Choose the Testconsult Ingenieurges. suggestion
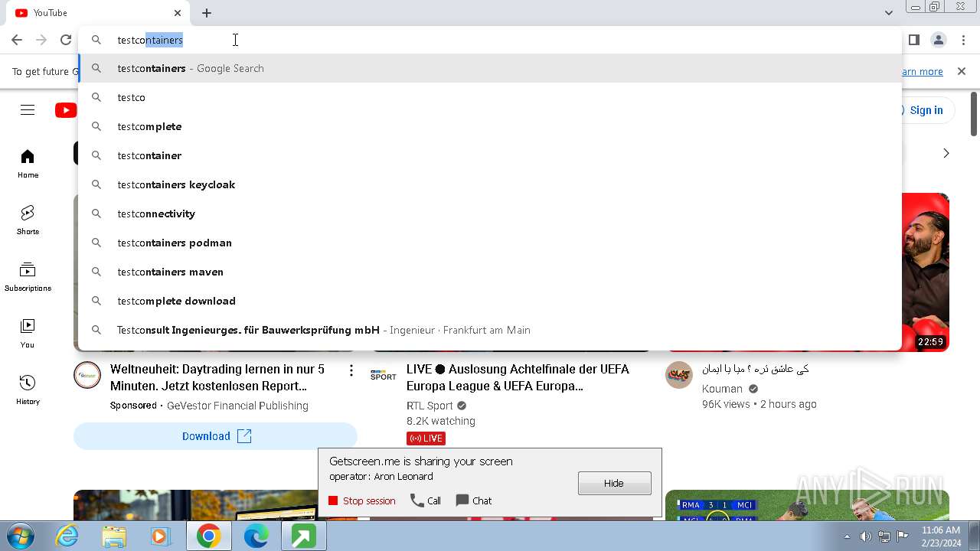980x551 pixels. click(x=490, y=330)
